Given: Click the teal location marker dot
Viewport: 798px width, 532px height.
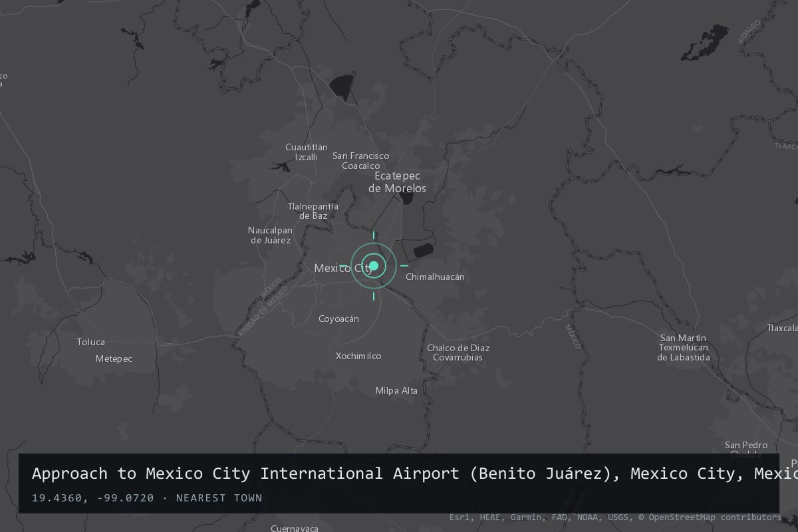Looking at the screenshot, I should pyautogui.click(x=374, y=266).
